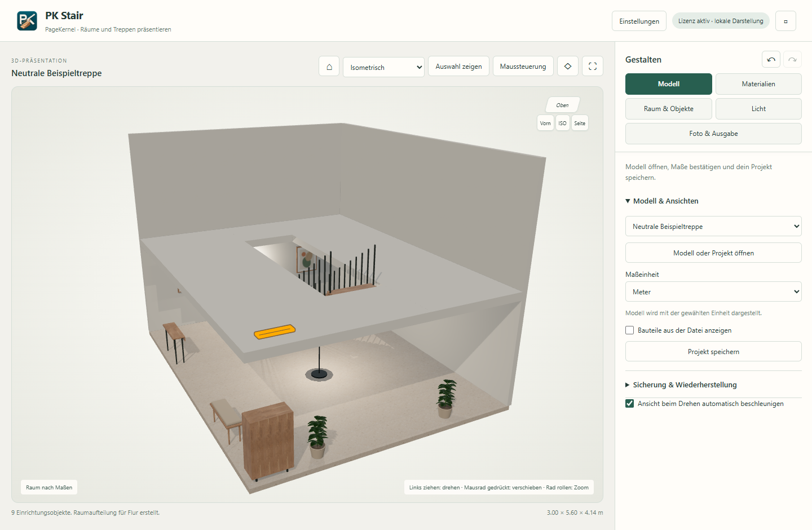Click the Maßeinheit label

(642, 275)
